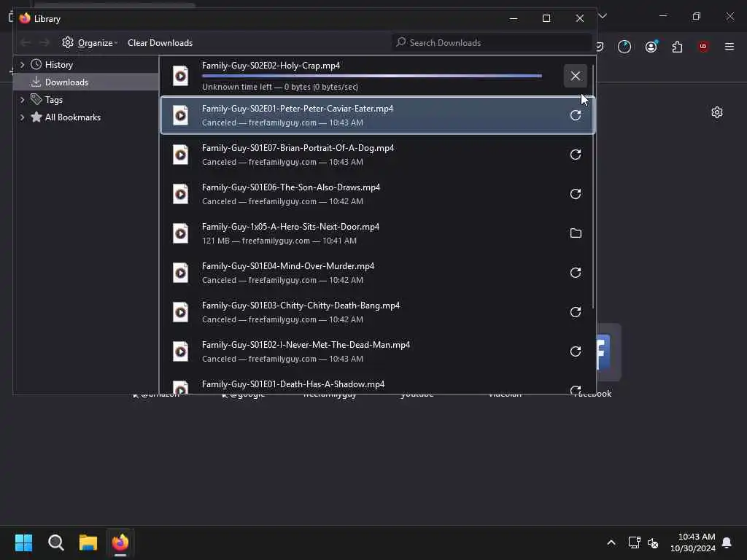Select History in the Library sidebar
747x560 pixels.
click(x=58, y=65)
